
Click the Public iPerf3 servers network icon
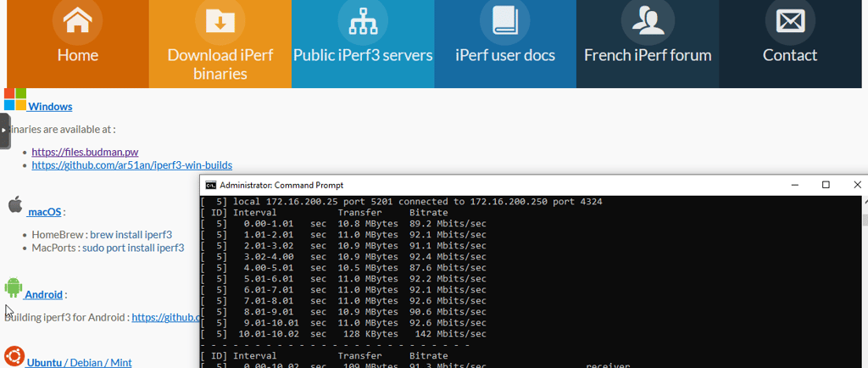pos(363,20)
